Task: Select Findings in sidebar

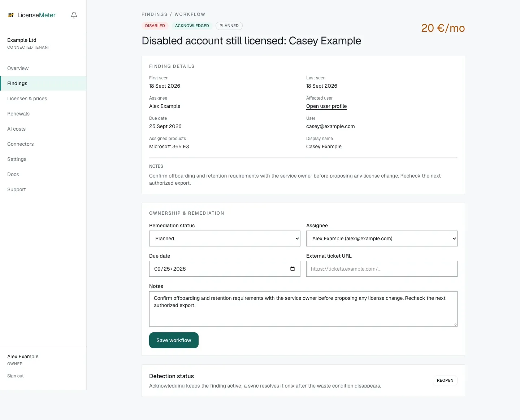Action: (43, 83)
